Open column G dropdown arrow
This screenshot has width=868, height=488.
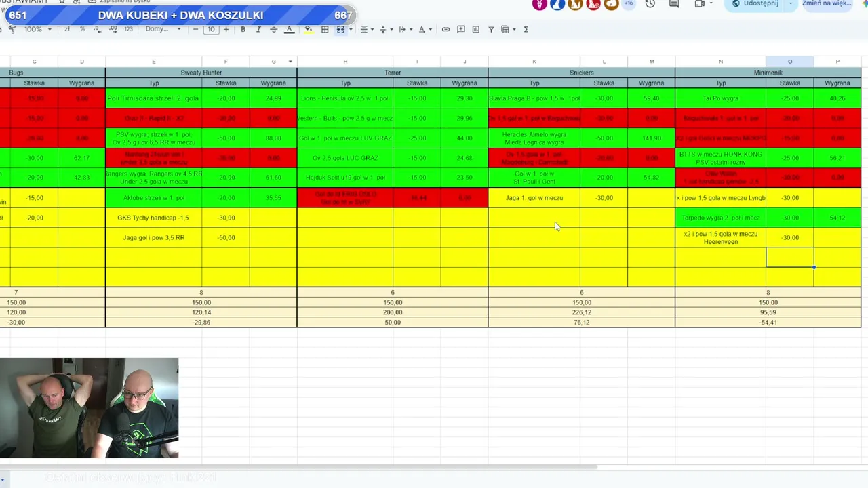(290, 62)
